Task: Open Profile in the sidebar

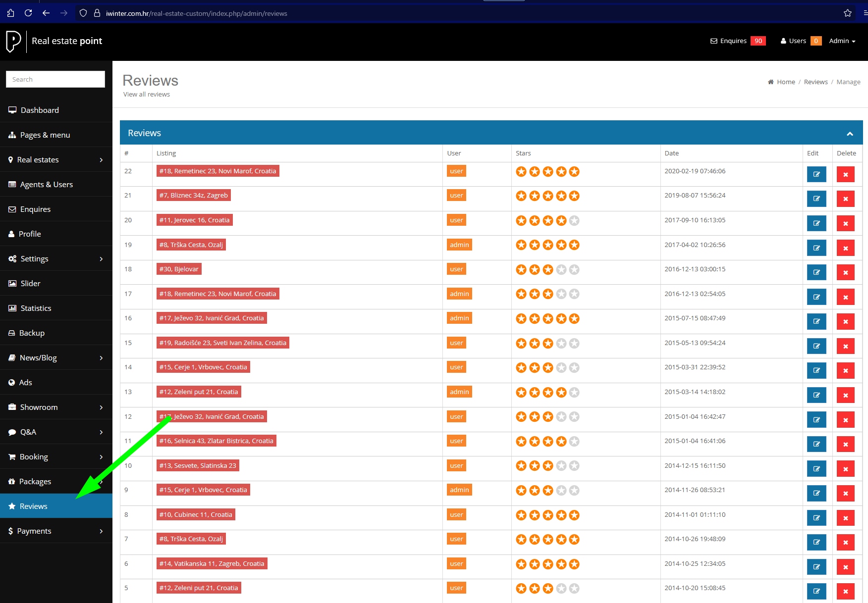Action: coord(56,234)
